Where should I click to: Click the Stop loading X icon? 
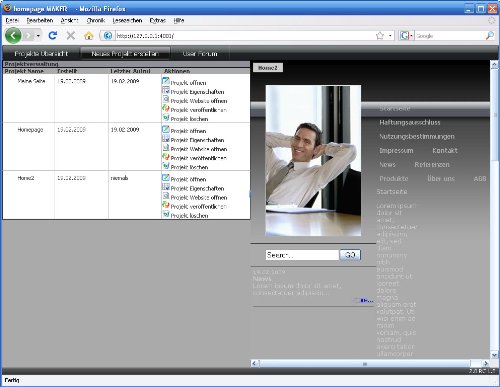71,35
